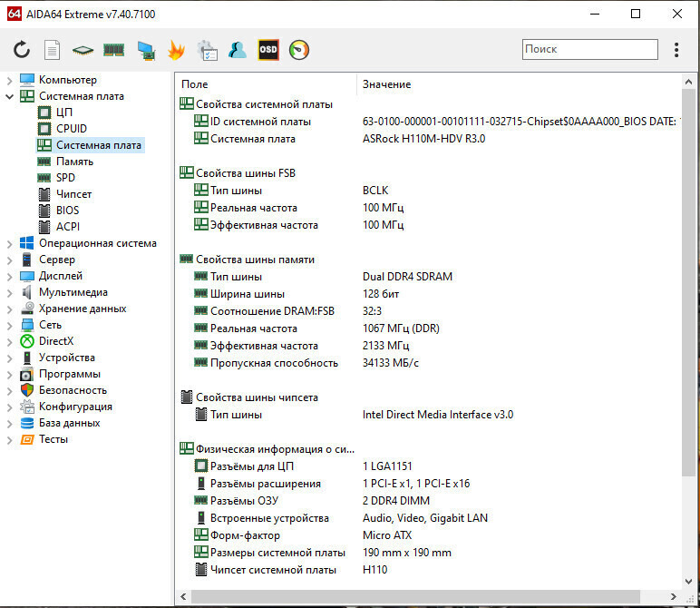Click the Refresh arrow icon in toolbar
The width and height of the screenshot is (700, 608).
click(22, 50)
